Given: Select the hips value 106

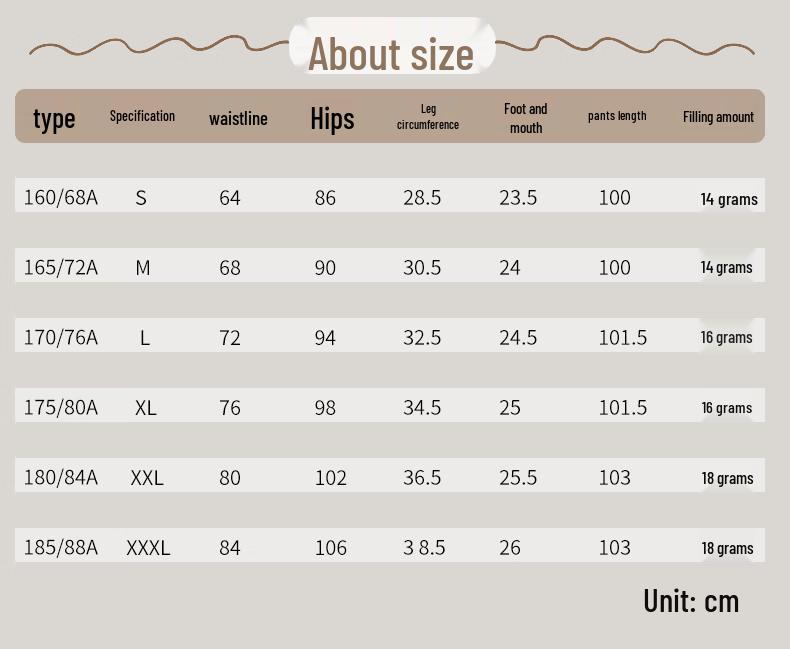Looking at the screenshot, I should [330, 547].
